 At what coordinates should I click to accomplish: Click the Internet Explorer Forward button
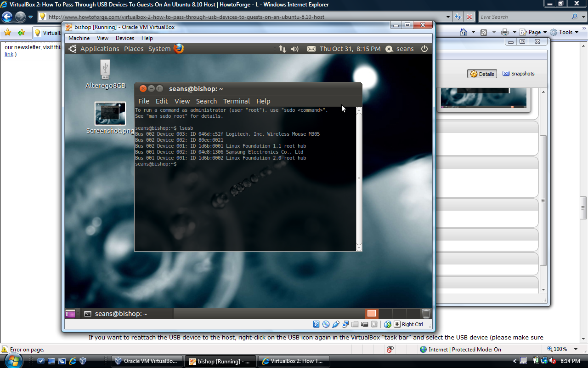pos(20,17)
